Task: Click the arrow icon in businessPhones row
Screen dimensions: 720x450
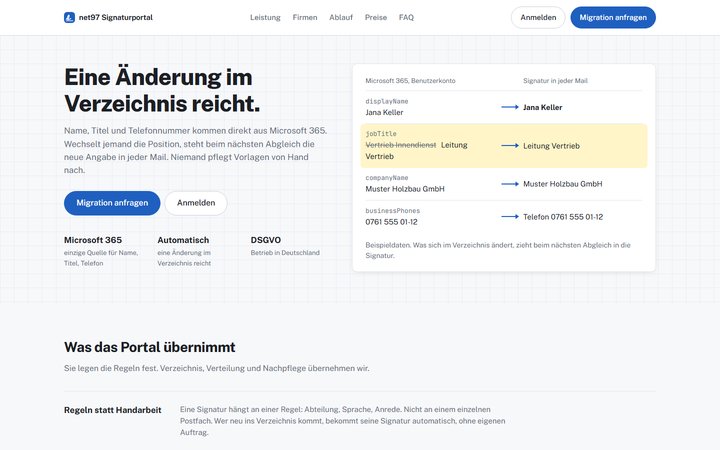Action: [x=510, y=217]
